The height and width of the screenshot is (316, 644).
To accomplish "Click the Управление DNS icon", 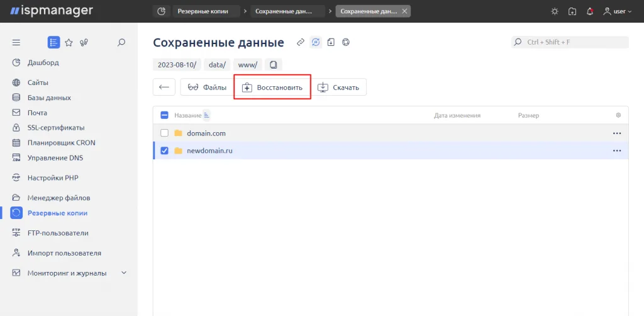I will coord(16,158).
